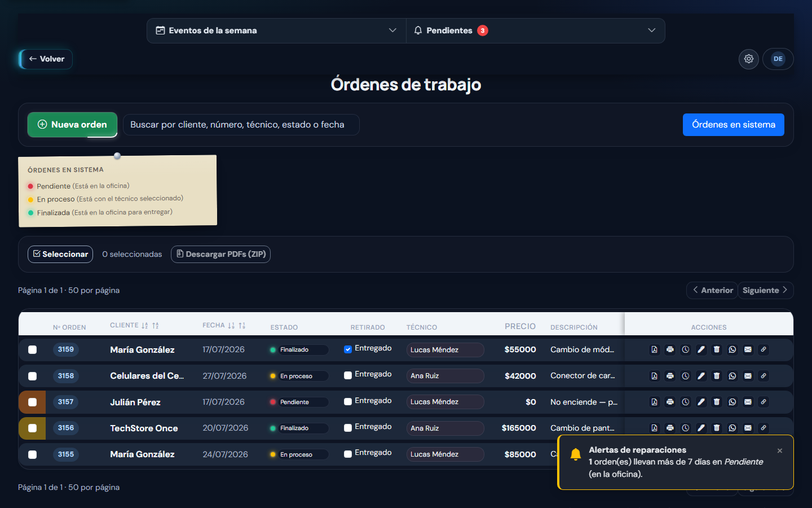The image size is (812, 508).
Task: Edit order 3158 with the pencil icon
Action: (701, 376)
